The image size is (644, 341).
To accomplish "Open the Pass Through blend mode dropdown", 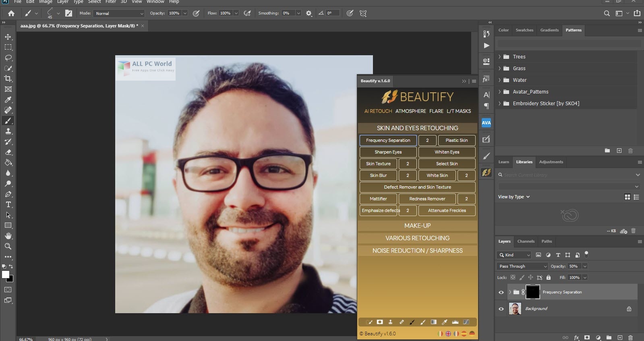I will tap(522, 266).
